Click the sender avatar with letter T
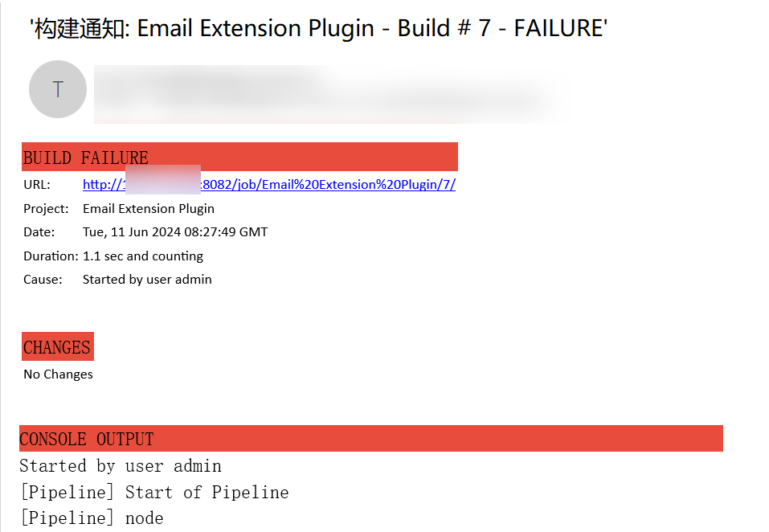This screenshot has width=769, height=532. (x=57, y=89)
